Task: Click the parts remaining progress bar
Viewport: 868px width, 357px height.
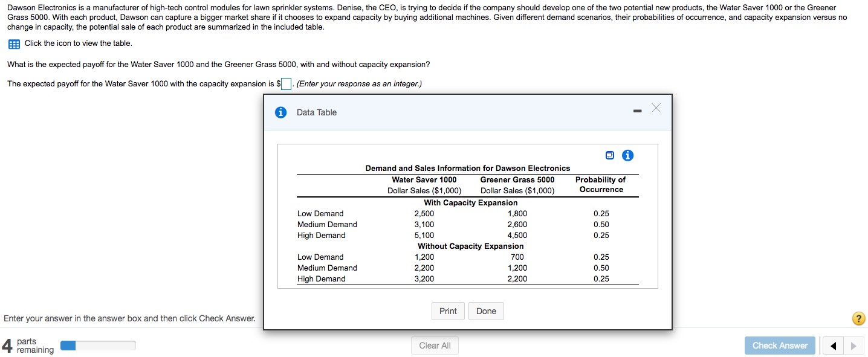Action: pos(98,346)
